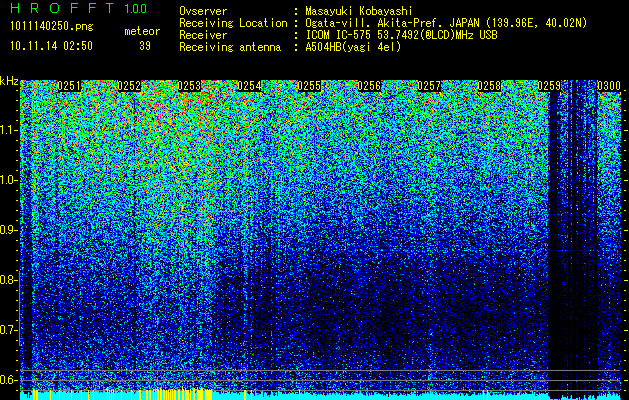The height and width of the screenshot is (400, 629).
Task: Click the 0251 time marker label
Action: [69, 86]
